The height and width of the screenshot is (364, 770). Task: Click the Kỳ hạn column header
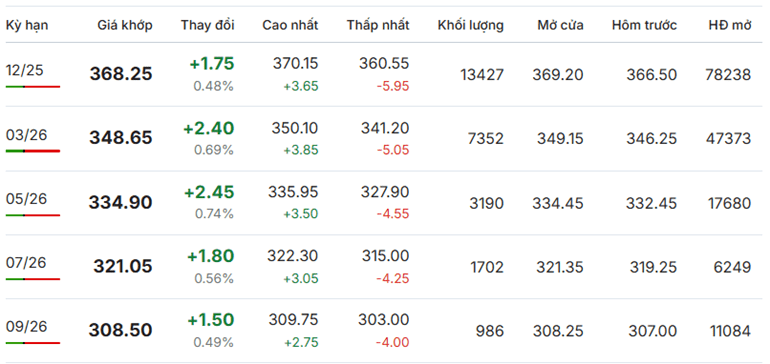point(27,26)
